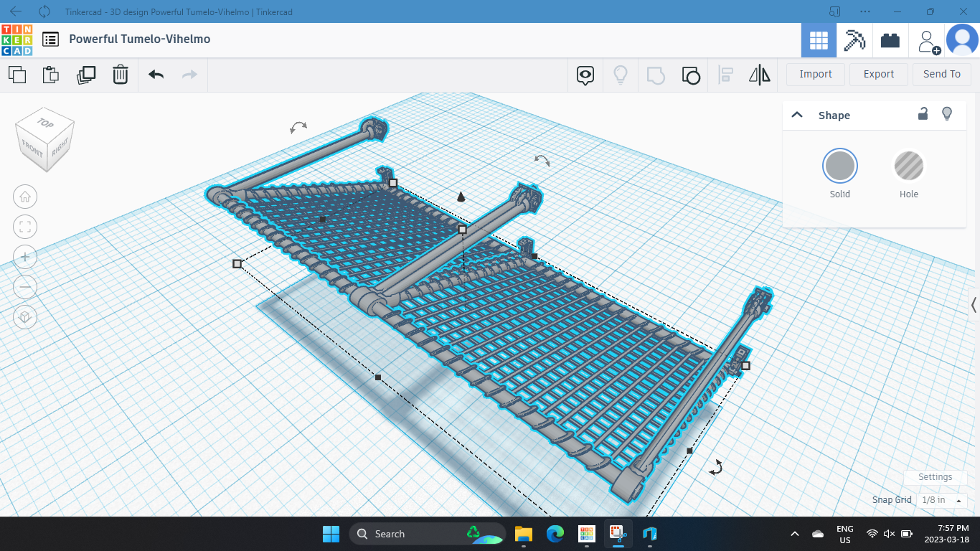980x551 pixels.
Task: Show hidden tray icons chevron
Action: tap(794, 534)
